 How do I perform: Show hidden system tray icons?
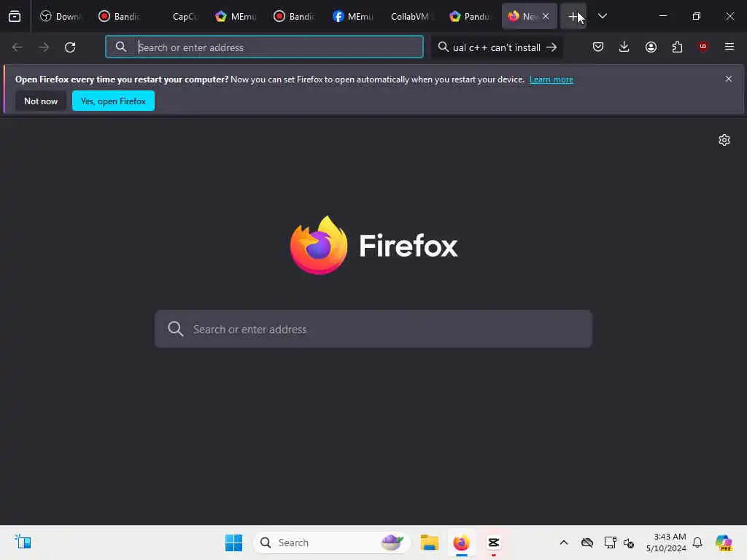[564, 542]
